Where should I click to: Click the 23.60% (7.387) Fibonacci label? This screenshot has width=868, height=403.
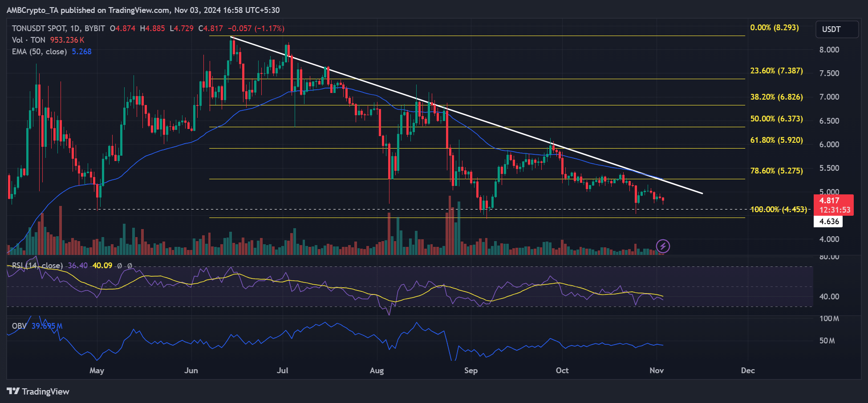coord(777,71)
